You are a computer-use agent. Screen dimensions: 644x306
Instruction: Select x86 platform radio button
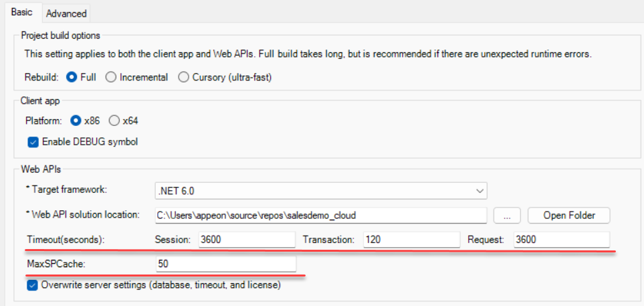click(x=76, y=121)
